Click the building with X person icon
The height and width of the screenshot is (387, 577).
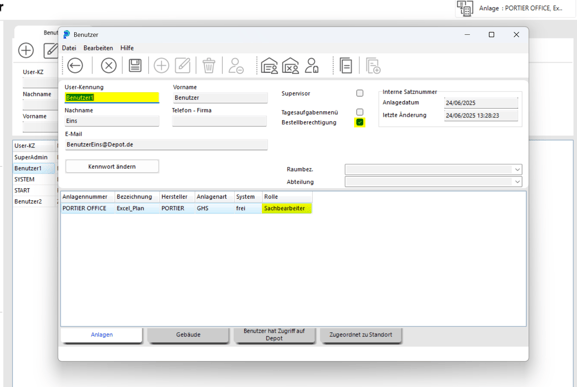(290, 66)
